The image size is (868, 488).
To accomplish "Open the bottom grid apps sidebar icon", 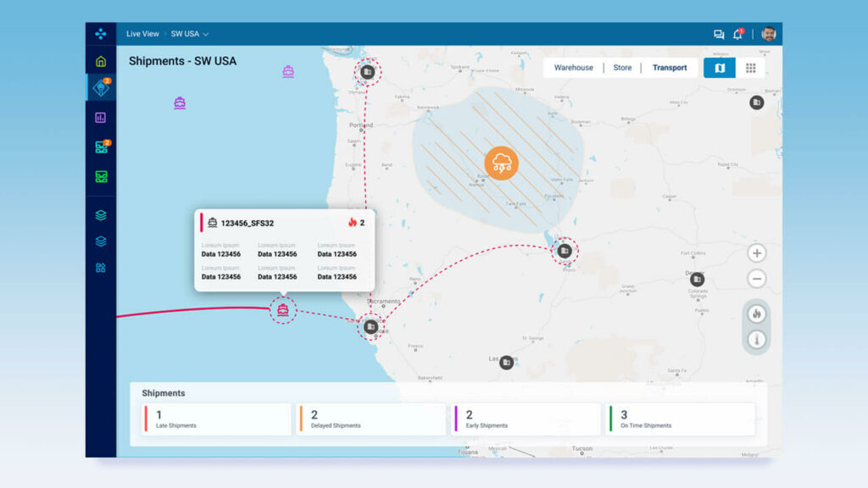I will (x=101, y=268).
